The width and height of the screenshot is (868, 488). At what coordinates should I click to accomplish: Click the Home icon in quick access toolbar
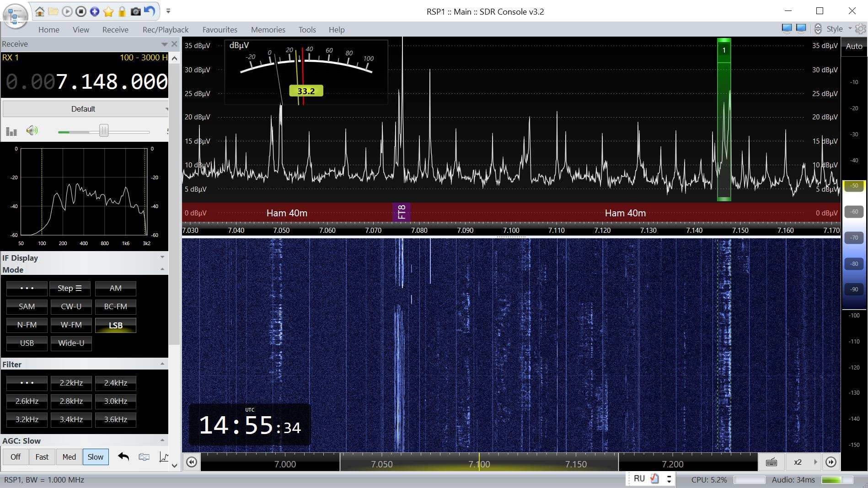tap(40, 11)
